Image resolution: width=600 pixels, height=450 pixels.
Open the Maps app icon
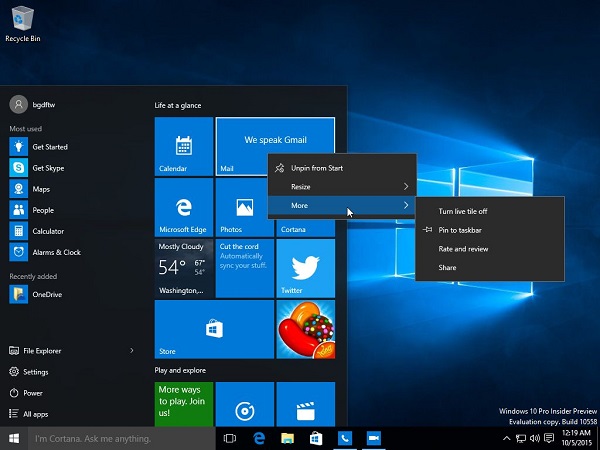(18, 189)
